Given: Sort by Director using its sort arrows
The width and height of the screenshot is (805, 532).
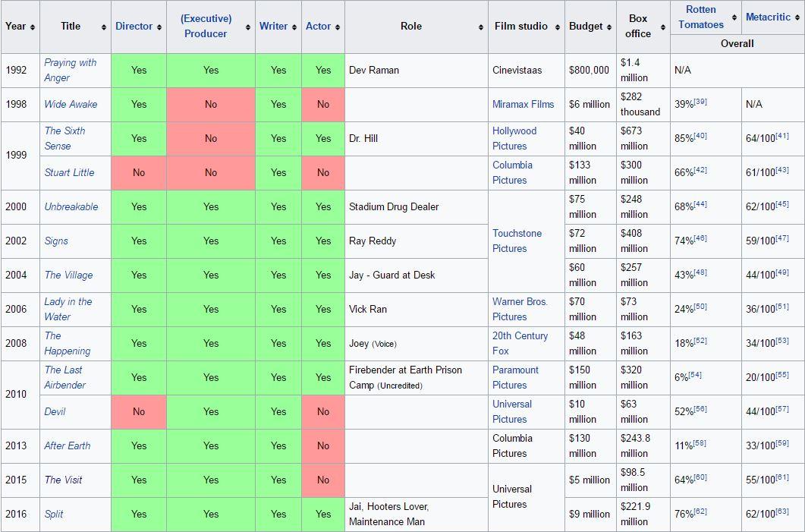Looking at the screenshot, I should coord(159,27).
